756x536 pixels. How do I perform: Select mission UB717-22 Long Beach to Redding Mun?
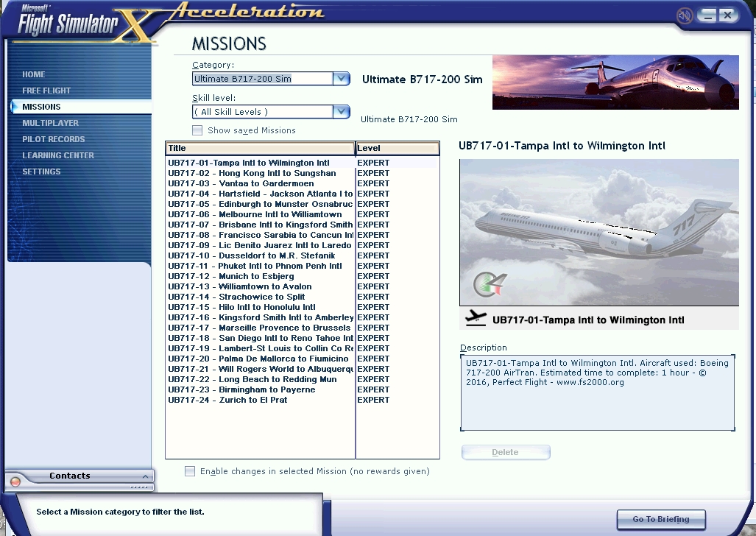click(302, 379)
